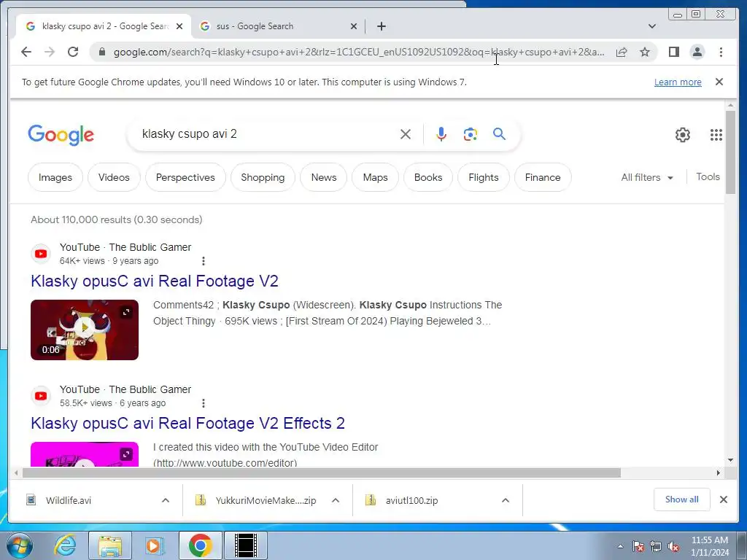Launch Internet Explorer from taskbar

coord(65,545)
